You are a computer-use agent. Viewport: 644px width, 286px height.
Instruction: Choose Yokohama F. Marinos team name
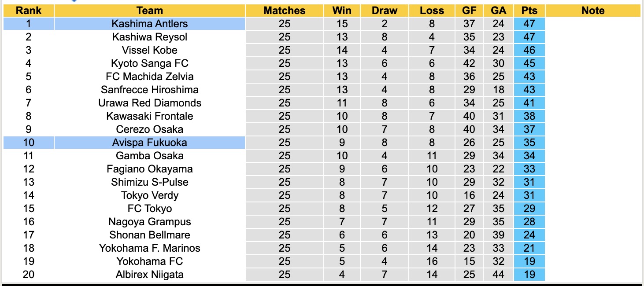[150, 248]
